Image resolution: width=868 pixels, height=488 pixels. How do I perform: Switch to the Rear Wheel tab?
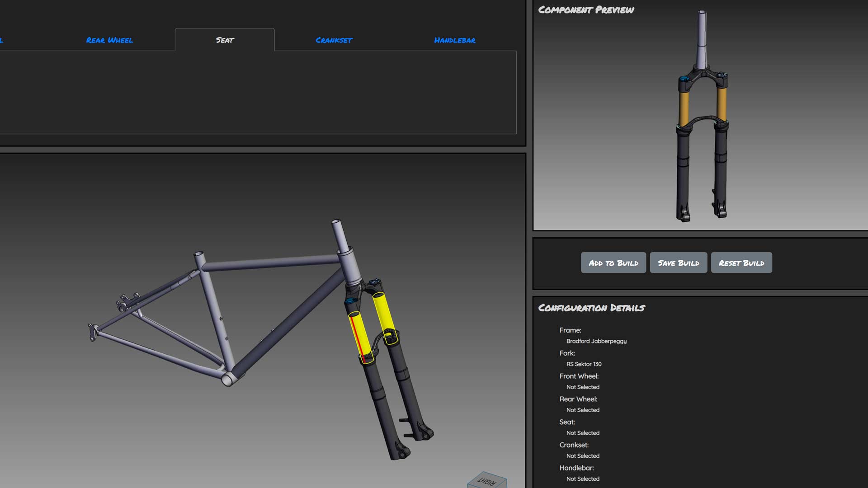(109, 40)
